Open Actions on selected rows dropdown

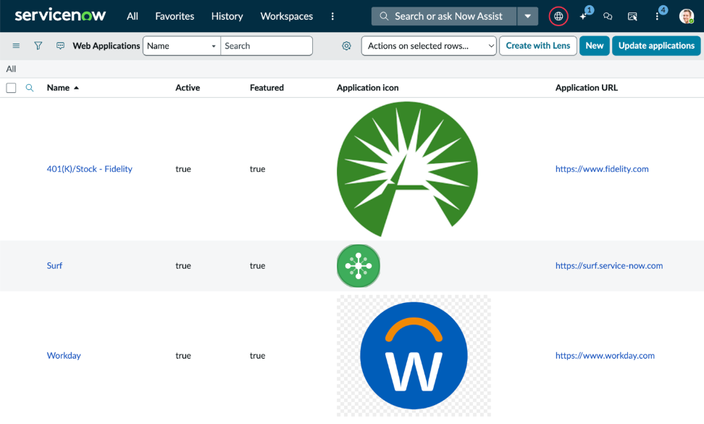[429, 46]
